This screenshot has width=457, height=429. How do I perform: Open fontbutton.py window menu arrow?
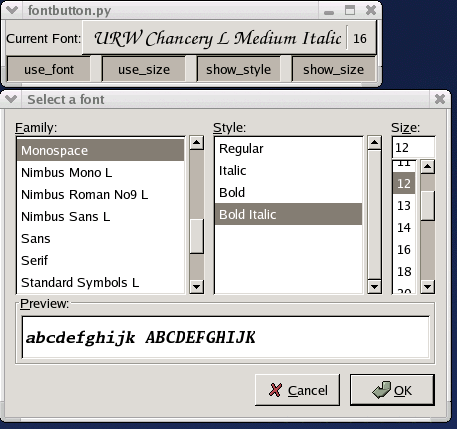click(12, 10)
